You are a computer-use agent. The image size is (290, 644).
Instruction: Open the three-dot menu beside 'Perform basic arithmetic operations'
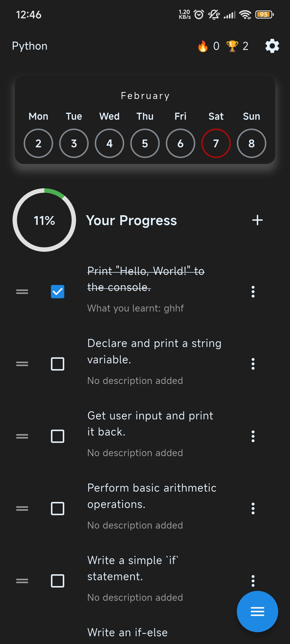pos(253,508)
